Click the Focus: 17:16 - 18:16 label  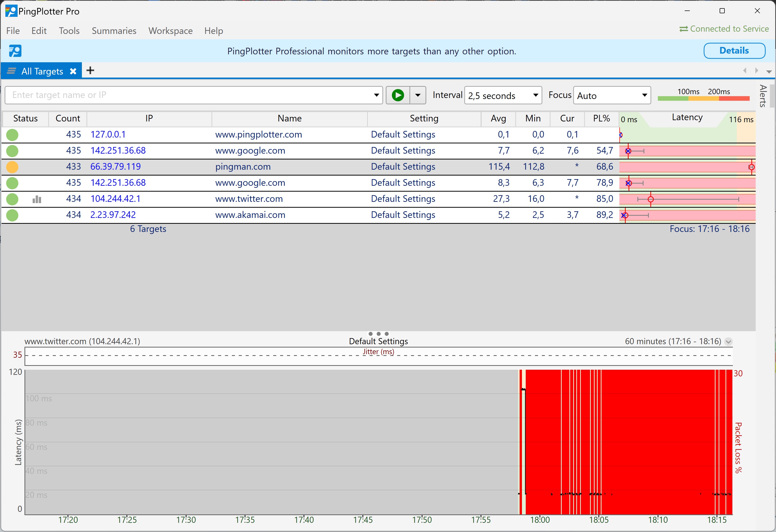tap(710, 229)
